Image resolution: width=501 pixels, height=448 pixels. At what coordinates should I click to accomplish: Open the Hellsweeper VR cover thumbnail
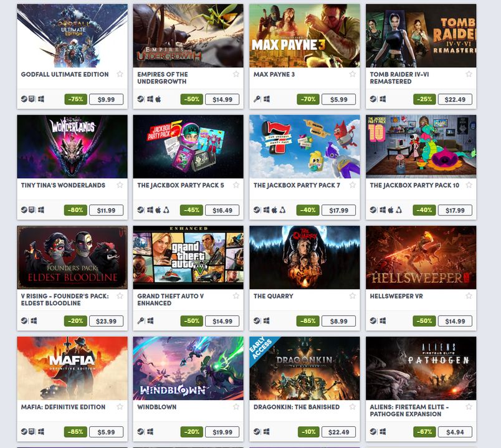point(421,257)
